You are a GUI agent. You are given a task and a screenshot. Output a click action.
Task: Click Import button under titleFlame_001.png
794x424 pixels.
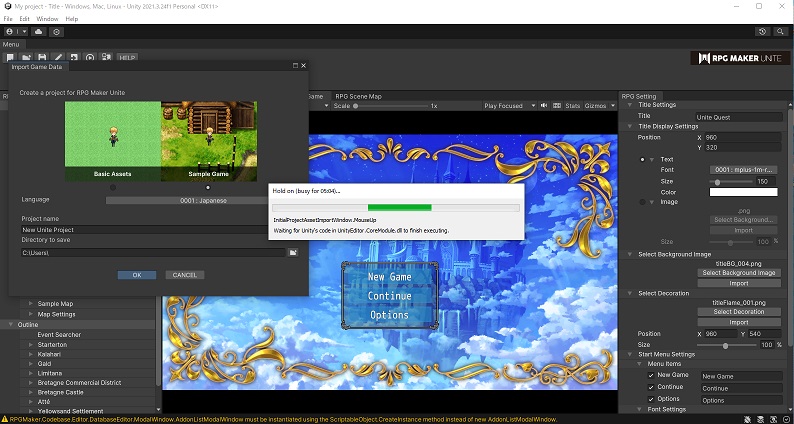pos(739,323)
